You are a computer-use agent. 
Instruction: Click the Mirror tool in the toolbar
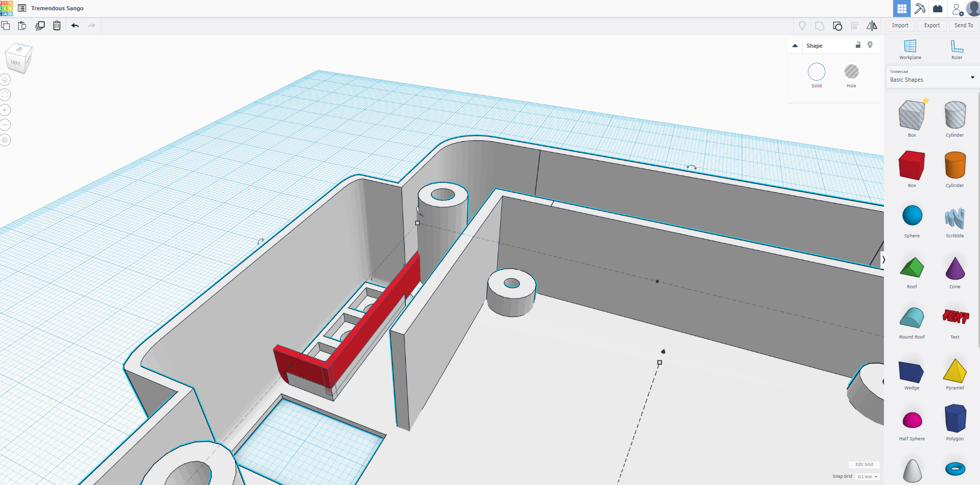pos(872,25)
